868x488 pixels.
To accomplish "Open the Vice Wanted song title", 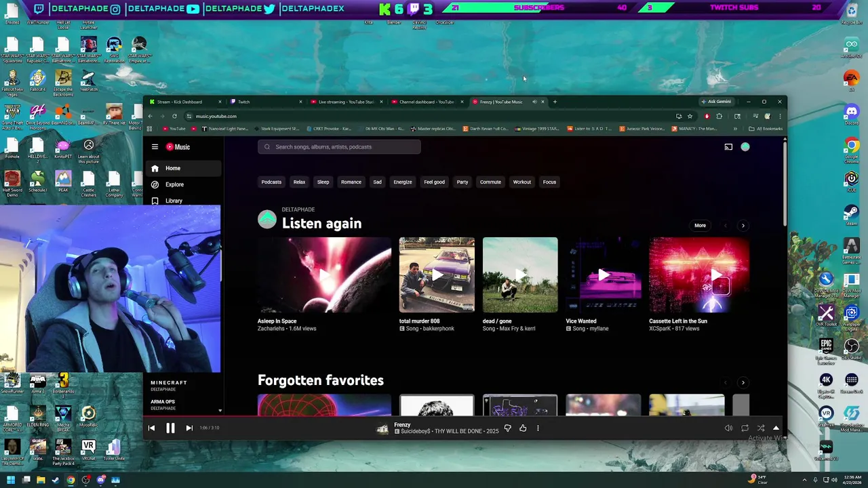I will pyautogui.click(x=581, y=321).
